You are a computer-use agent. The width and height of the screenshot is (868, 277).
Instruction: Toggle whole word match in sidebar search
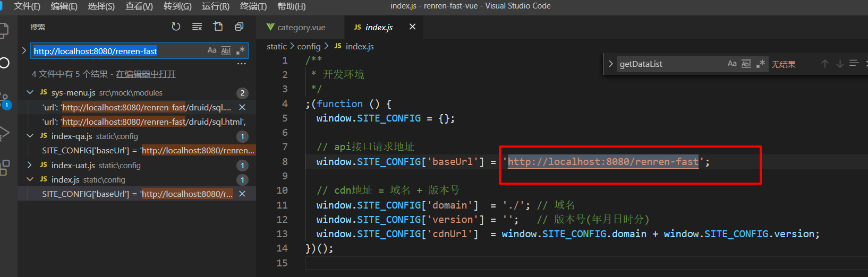pyautogui.click(x=226, y=50)
